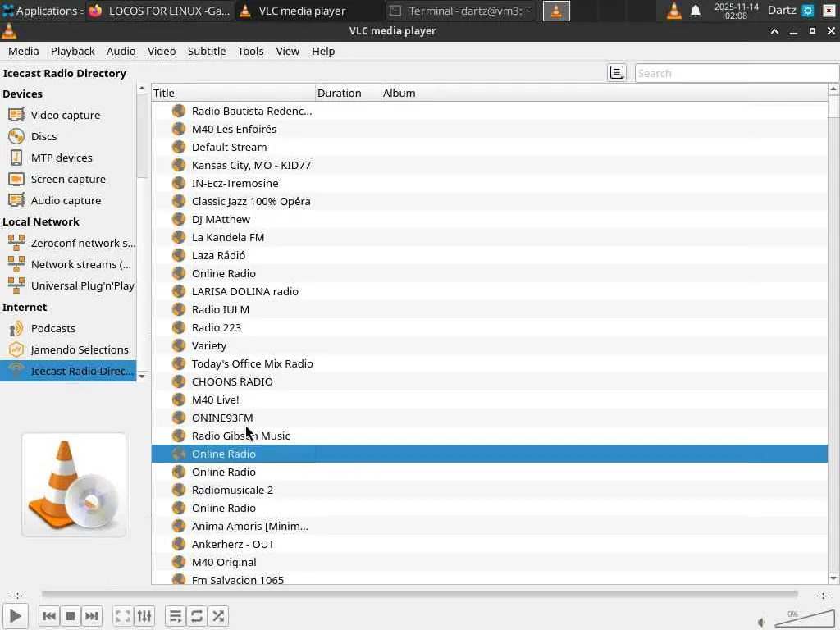Image resolution: width=840 pixels, height=630 pixels.
Task: Click the Dartz user settings icon
Action: coord(807,11)
